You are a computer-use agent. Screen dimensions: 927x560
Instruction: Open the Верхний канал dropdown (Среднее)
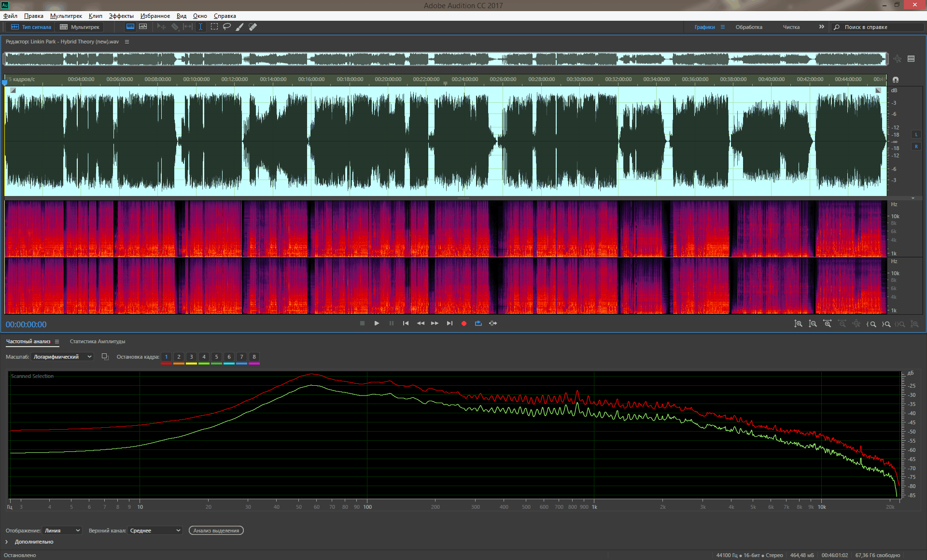pyautogui.click(x=155, y=531)
